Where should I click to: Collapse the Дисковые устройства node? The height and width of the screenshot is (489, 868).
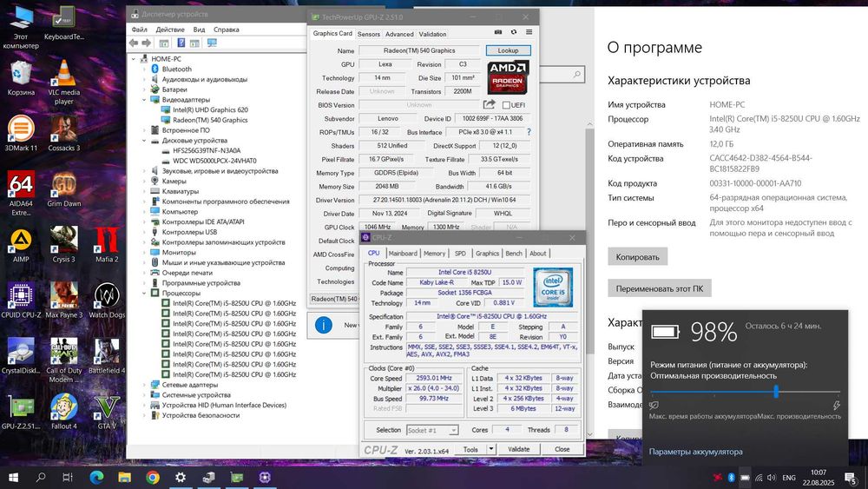(144, 141)
